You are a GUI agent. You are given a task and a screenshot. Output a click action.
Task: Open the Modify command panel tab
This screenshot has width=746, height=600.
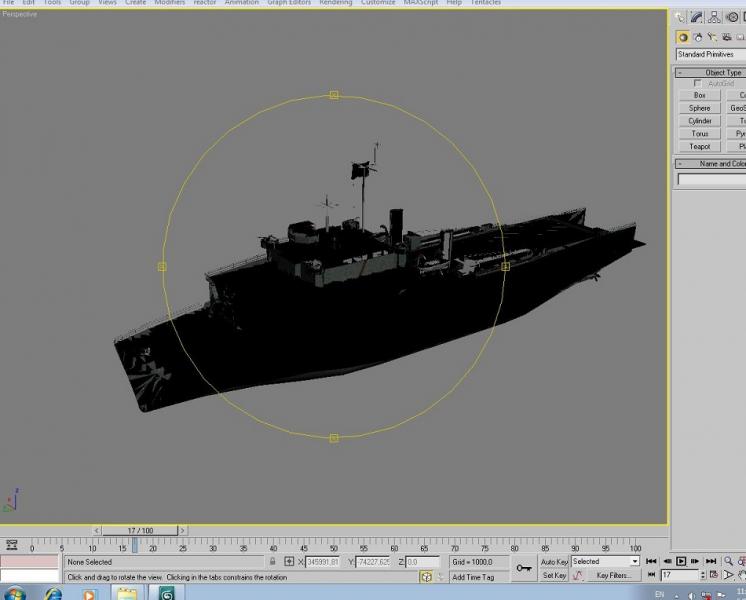click(697, 18)
